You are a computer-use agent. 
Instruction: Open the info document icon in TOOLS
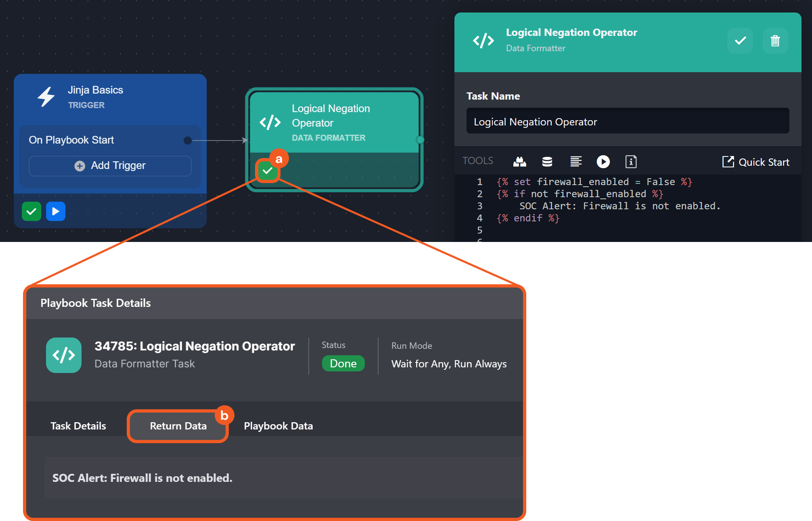(x=631, y=162)
